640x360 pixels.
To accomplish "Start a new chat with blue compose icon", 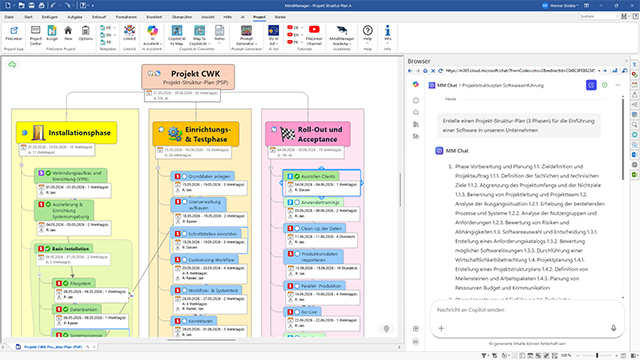I will (591, 85).
